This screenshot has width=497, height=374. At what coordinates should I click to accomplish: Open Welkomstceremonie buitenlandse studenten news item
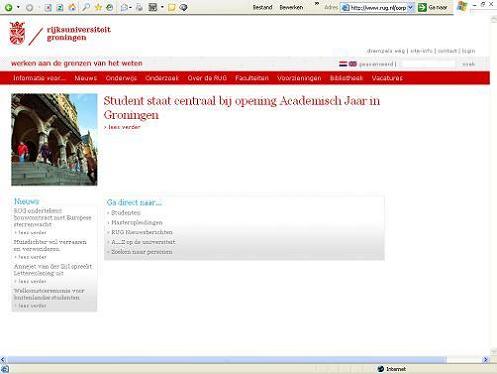[49, 294]
